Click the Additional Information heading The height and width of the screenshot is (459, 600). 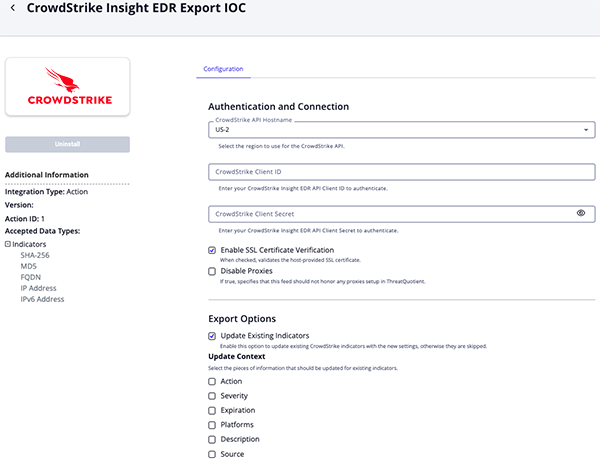(x=47, y=175)
